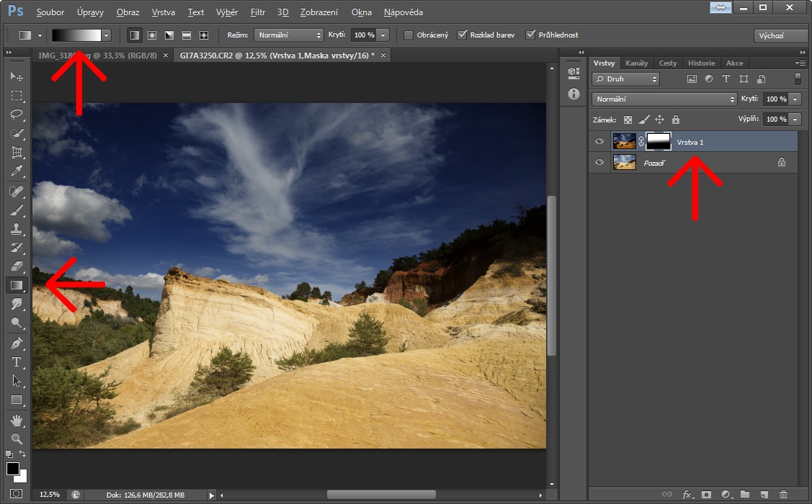Click the Výchozí workspace button
The height and width of the screenshot is (504, 812).
point(780,35)
